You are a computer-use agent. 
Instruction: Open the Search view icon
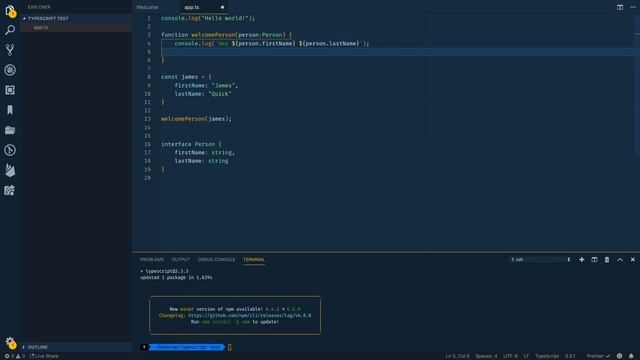tap(10, 30)
